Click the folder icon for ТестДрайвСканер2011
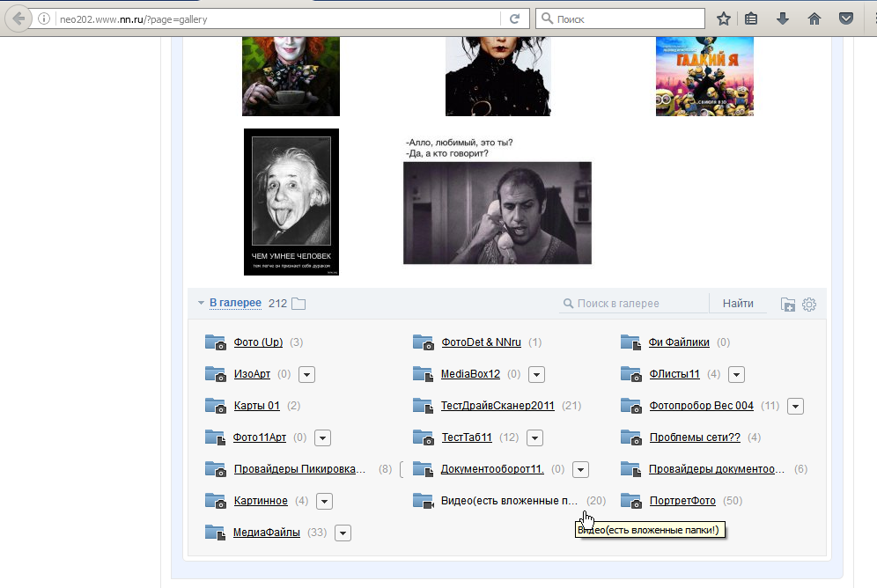Screen dimensions: 877x588 tap(423, 406)
